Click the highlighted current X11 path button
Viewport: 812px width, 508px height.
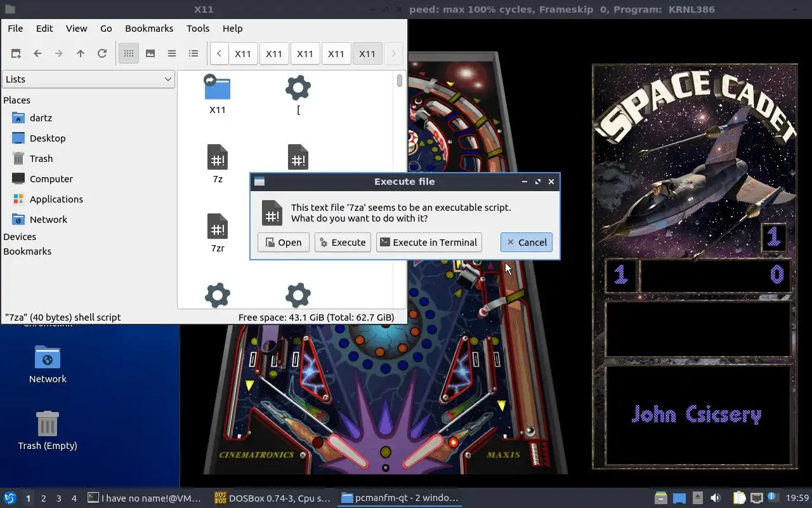367,53
